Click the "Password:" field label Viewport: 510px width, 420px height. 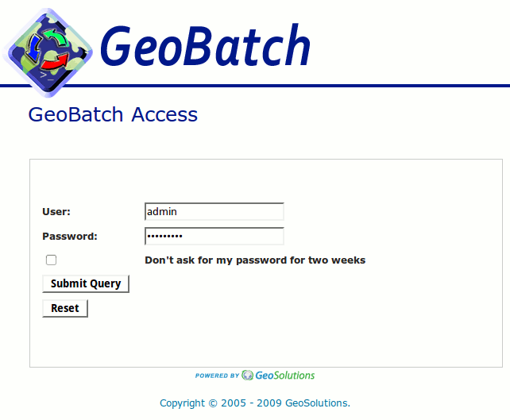70,237
